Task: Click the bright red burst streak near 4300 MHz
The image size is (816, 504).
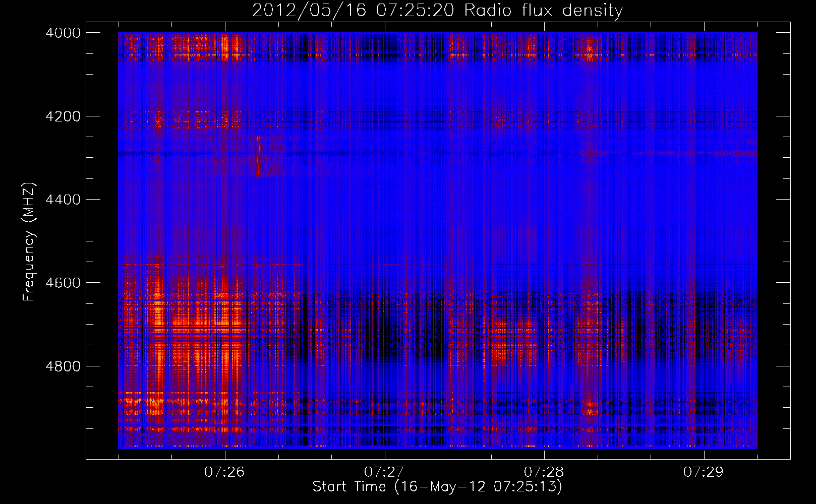Action: pyautogui.click(x=258, y=156)
